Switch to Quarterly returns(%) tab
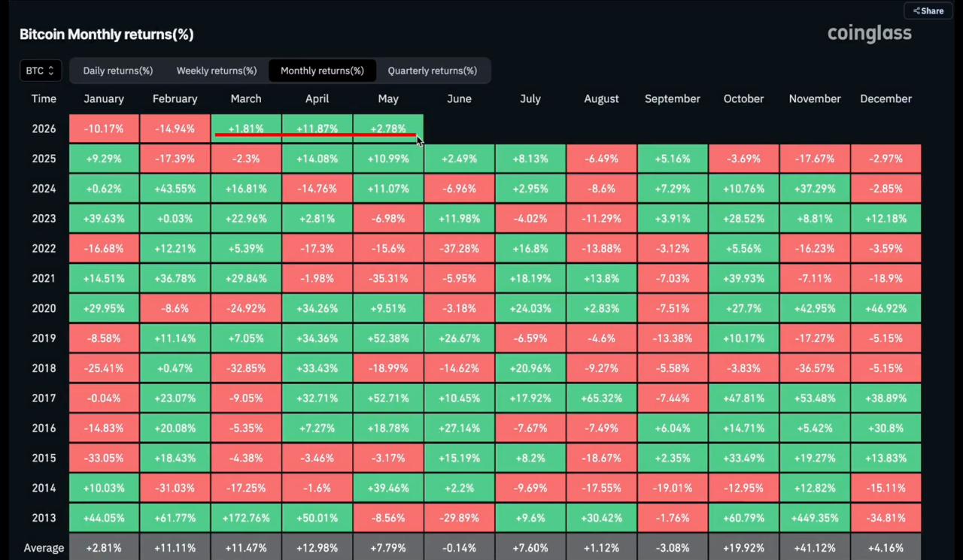The width and height of the screenshot is (963, 560). point(433,71)
